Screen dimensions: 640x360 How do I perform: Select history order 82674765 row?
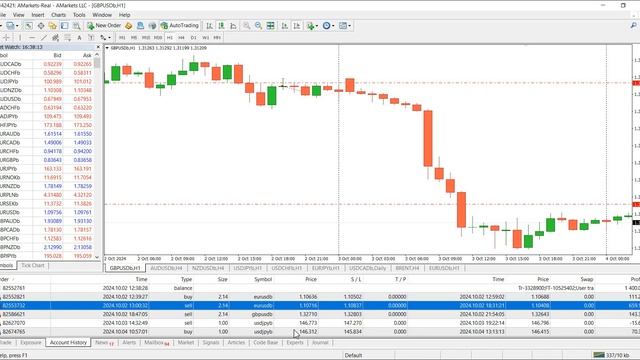click(320, 332)
